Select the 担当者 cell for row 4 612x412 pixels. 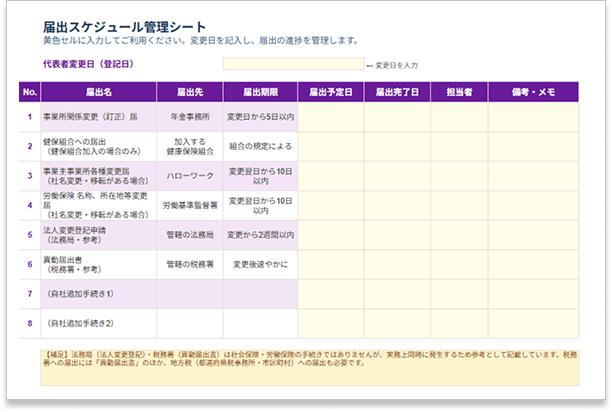(459, 206)
